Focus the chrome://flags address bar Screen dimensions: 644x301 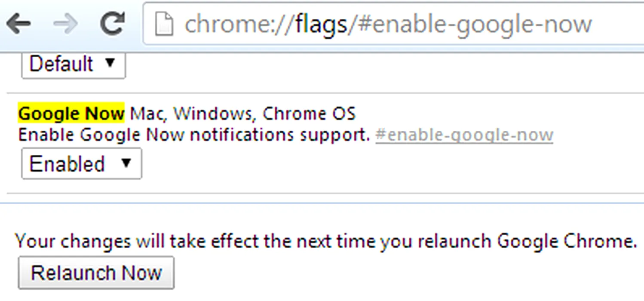click(x=393, y=24)
